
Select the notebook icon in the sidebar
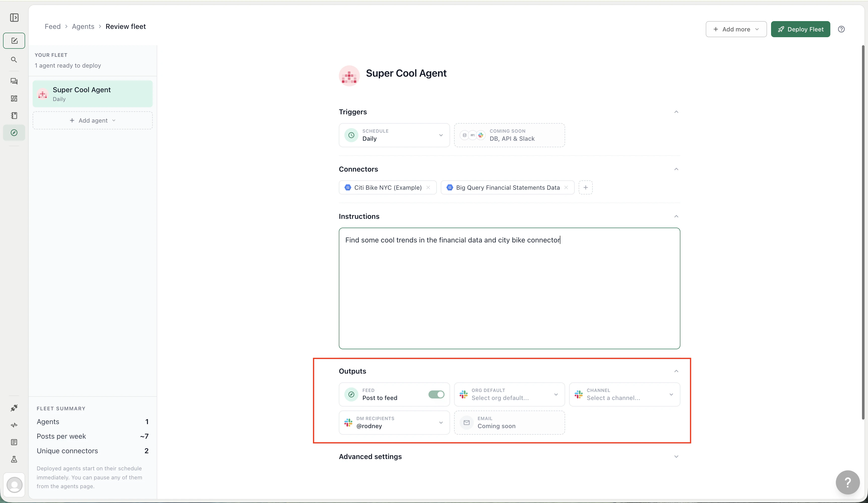tap(14, 116)
